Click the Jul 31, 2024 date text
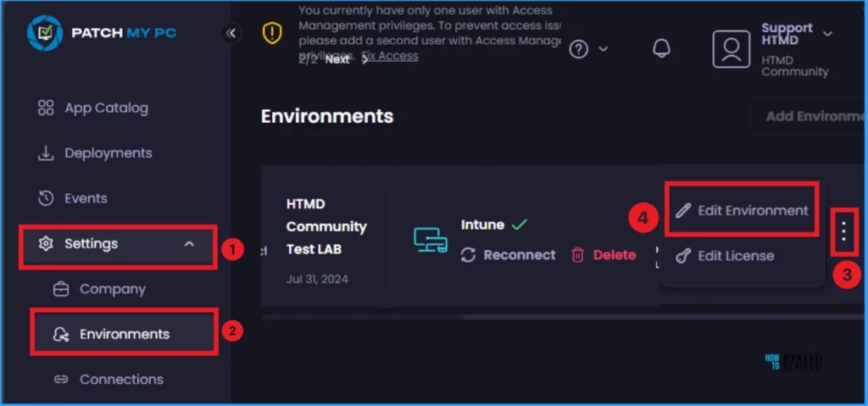 [x=317, y=279]
